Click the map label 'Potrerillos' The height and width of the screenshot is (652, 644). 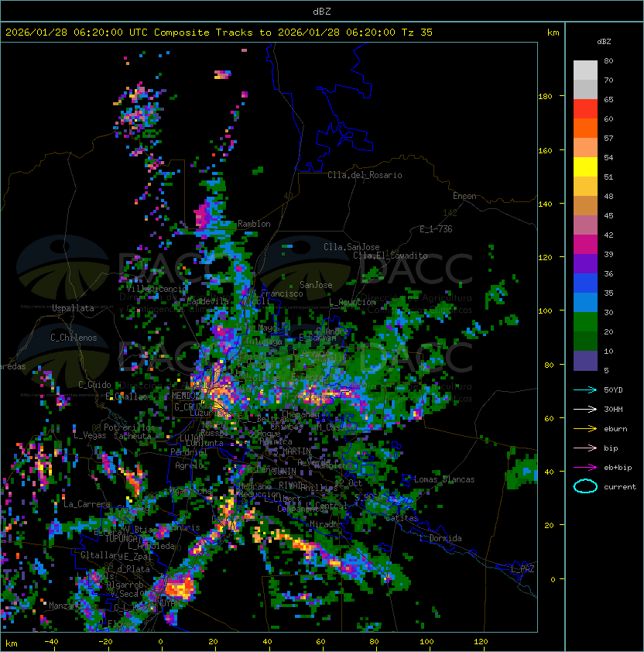pos(129,427)
